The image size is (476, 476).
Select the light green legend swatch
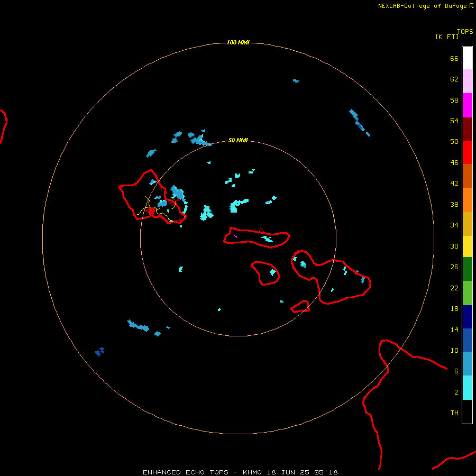467,293
